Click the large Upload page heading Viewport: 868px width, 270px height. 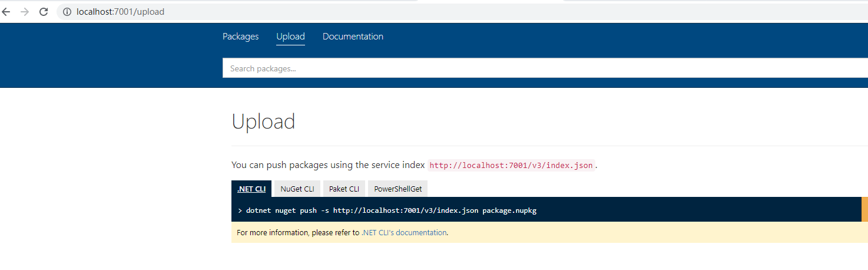[263, 121]
